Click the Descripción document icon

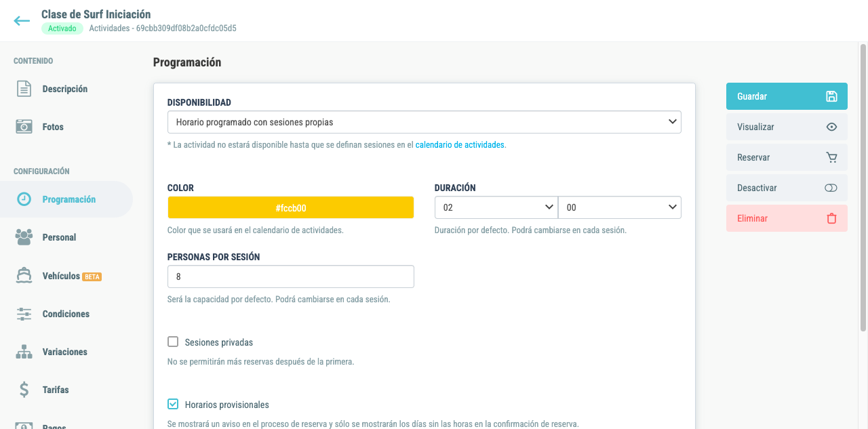(24, 89)
